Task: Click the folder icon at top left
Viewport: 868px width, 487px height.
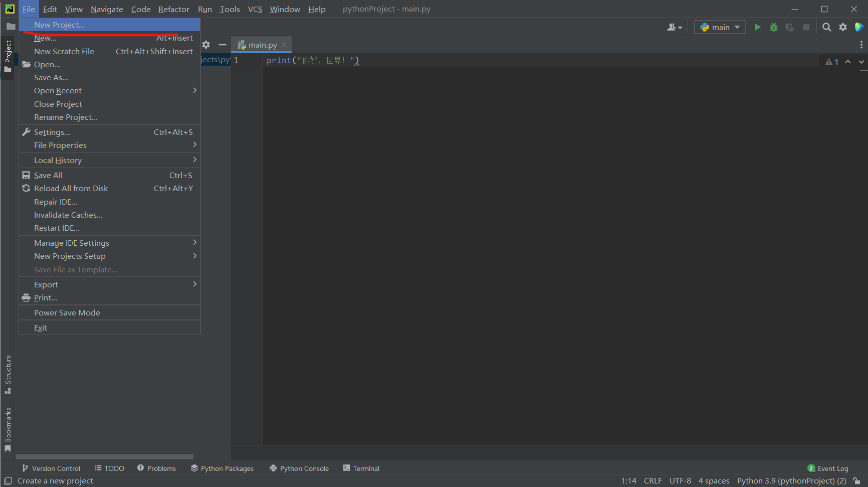Action: coord(11,27)
